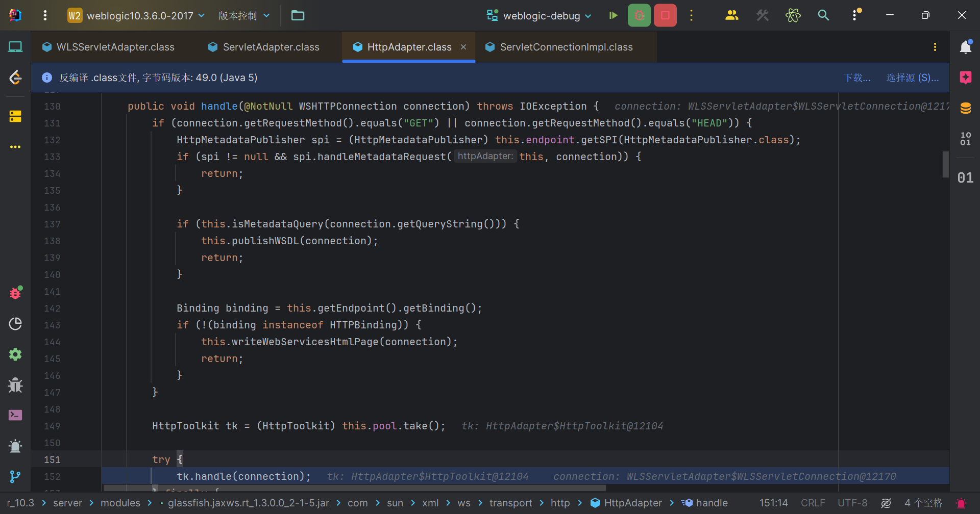Screen dimensions: 980x514
Task: Click the server breadcrumb item
Action: tap(67, 503)
